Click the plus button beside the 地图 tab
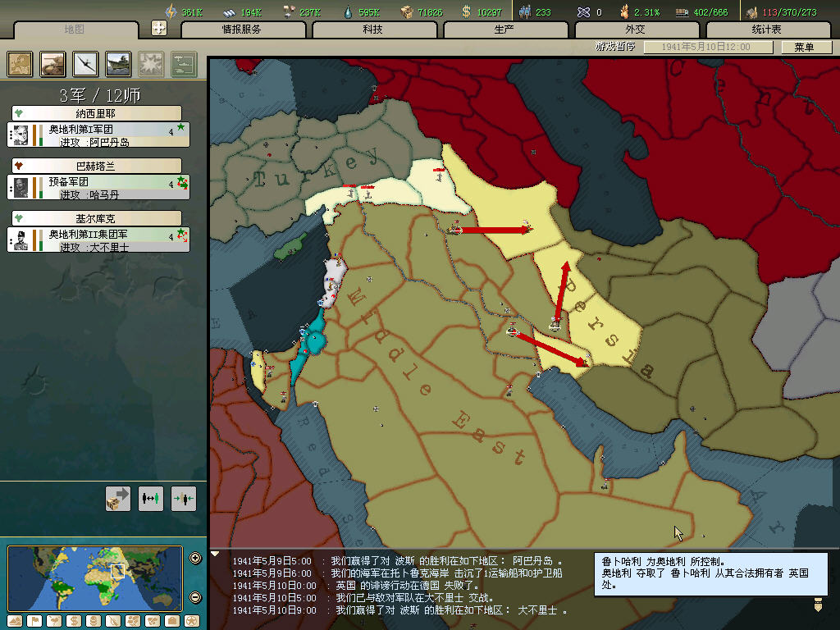Viewport: 840px width, 630px height. (x=159, y=28)
